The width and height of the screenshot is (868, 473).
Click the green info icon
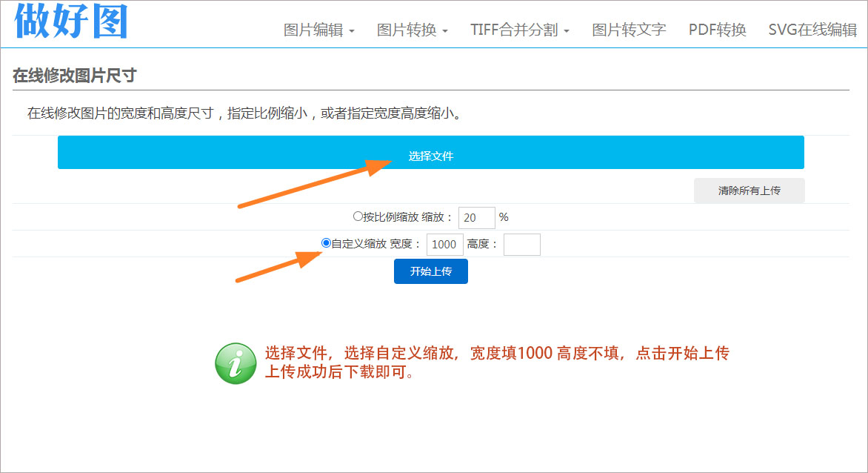pos(236,363)
